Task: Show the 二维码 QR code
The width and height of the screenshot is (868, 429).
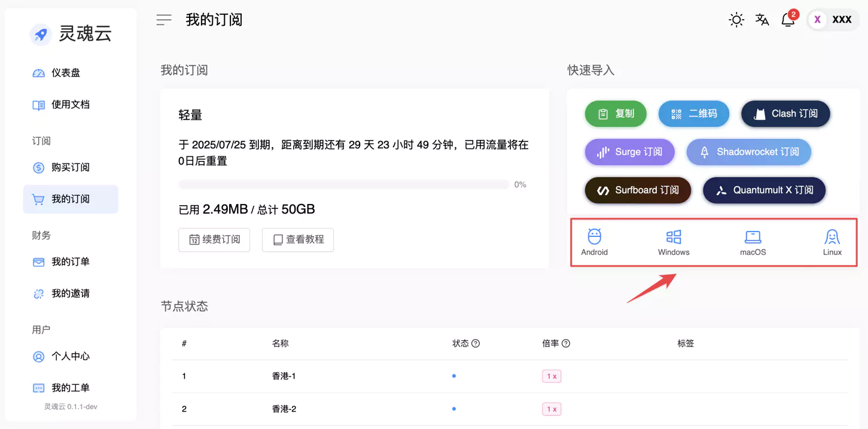Action: (x=694, y=114)
